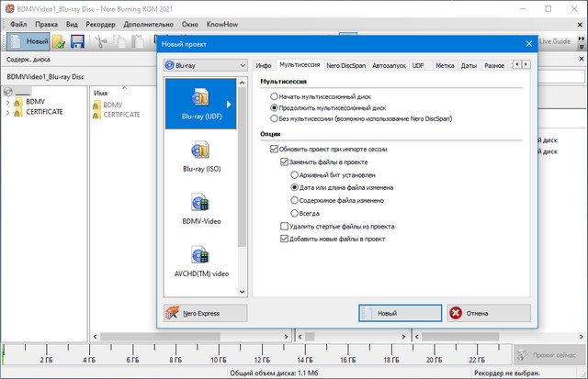
Task: Enable Удалить стертые файлы из проекта checkbox
Action: tap(284, 226)
